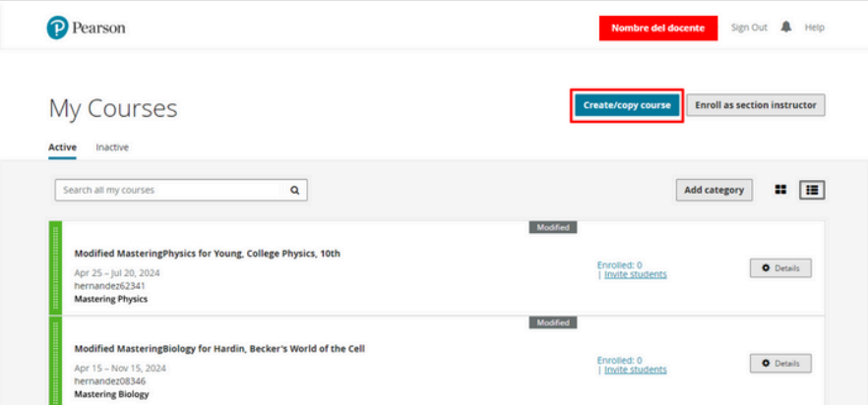868x405 pixels.
Task: Open Modified MasteringBiology for Hardin course title
Action: 219,349
